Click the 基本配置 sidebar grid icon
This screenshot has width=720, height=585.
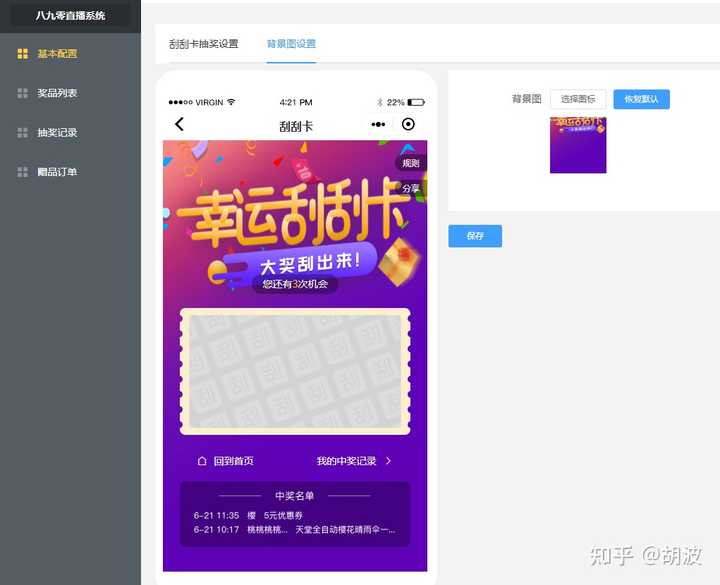click(x=22, y=54)
